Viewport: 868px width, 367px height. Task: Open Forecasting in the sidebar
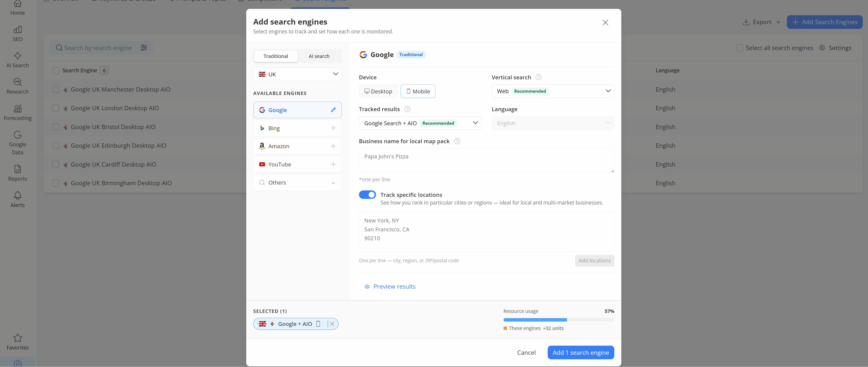point(18,113)
